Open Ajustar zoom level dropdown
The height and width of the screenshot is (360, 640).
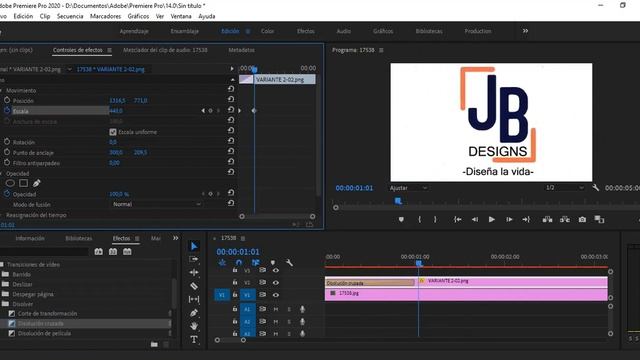coord(408,188)
